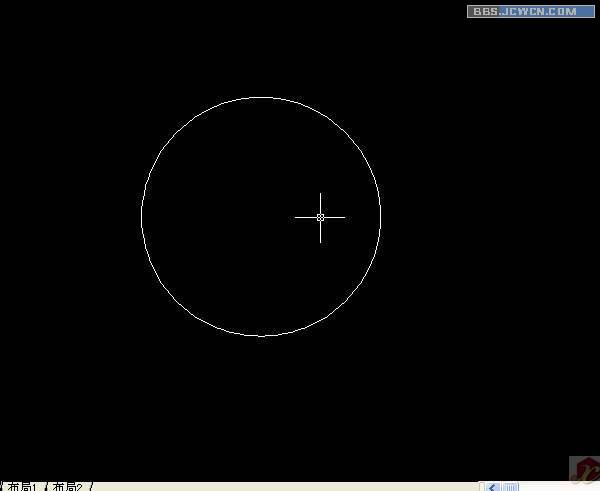Screen dimensions: 600x491
Task: Click the red logo in bottom-right corner
Action: (x=583, y=470)
